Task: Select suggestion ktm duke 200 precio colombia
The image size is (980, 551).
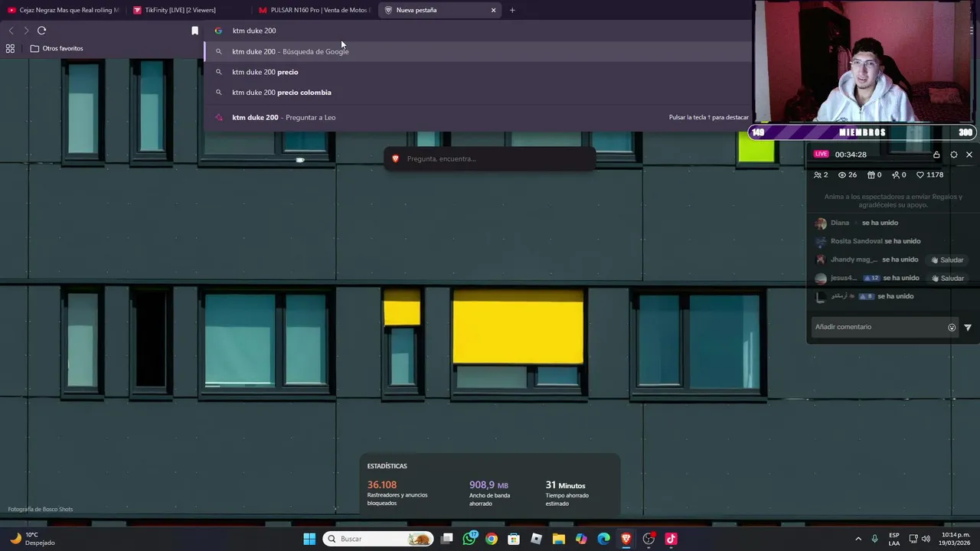Action: pos(477,93)
